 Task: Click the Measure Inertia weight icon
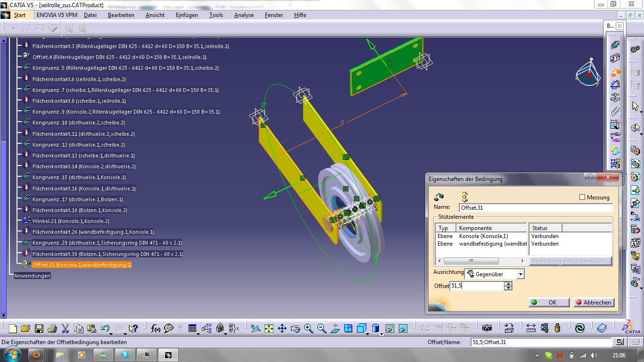557,328
